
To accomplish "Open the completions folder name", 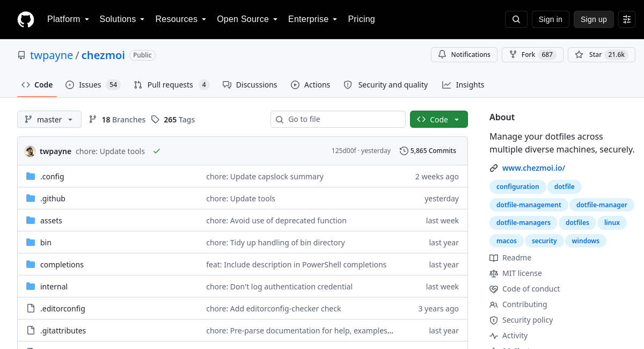I will coord(62,265).
